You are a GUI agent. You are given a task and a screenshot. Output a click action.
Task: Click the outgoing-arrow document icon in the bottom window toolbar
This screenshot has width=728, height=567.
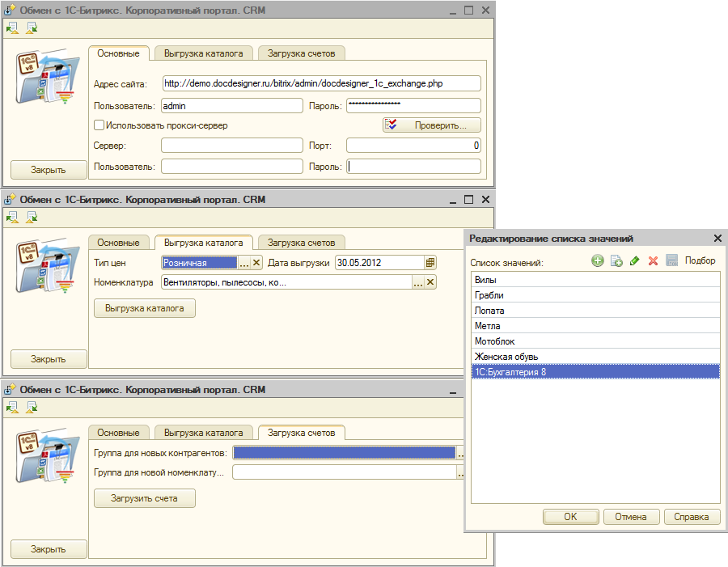click(x=12, y=408)
